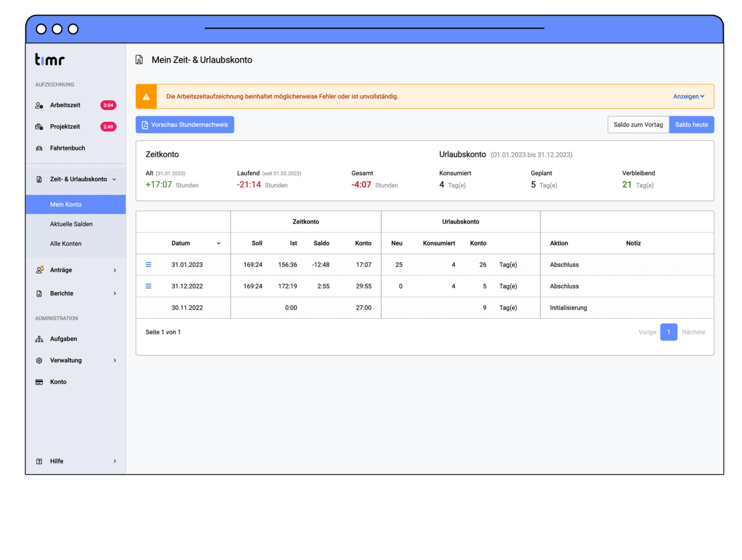
Task: Open row menu for 31.01.2023
Action: click(148, 265)
